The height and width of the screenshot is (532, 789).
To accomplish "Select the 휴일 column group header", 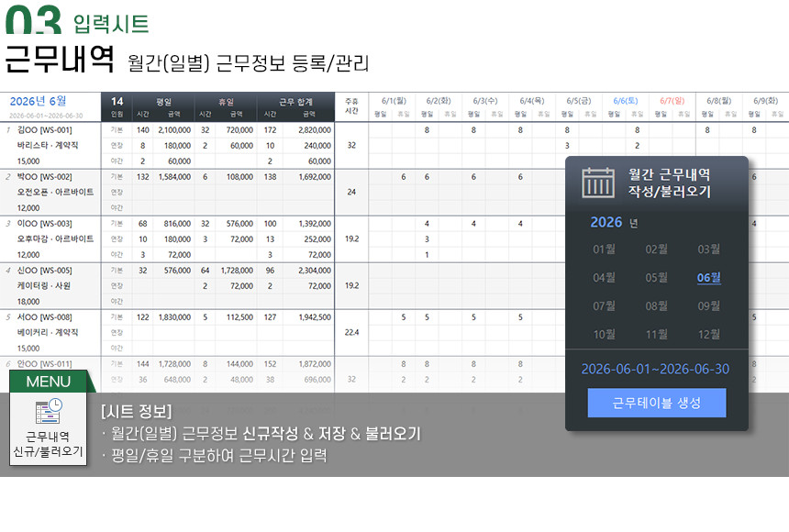I will click(226, 101).
